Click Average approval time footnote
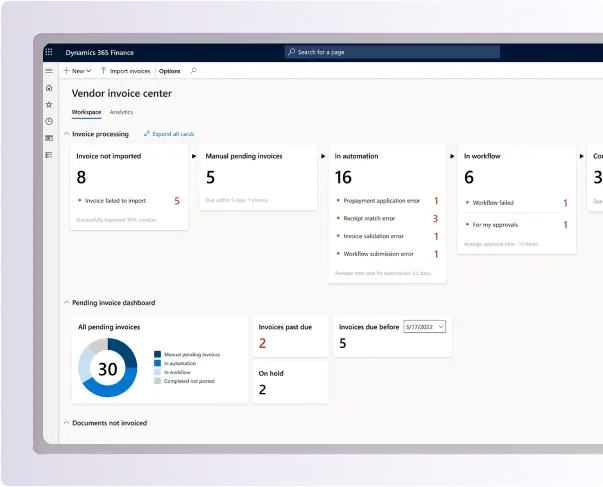603x487 pixels. tap(501, 244)
